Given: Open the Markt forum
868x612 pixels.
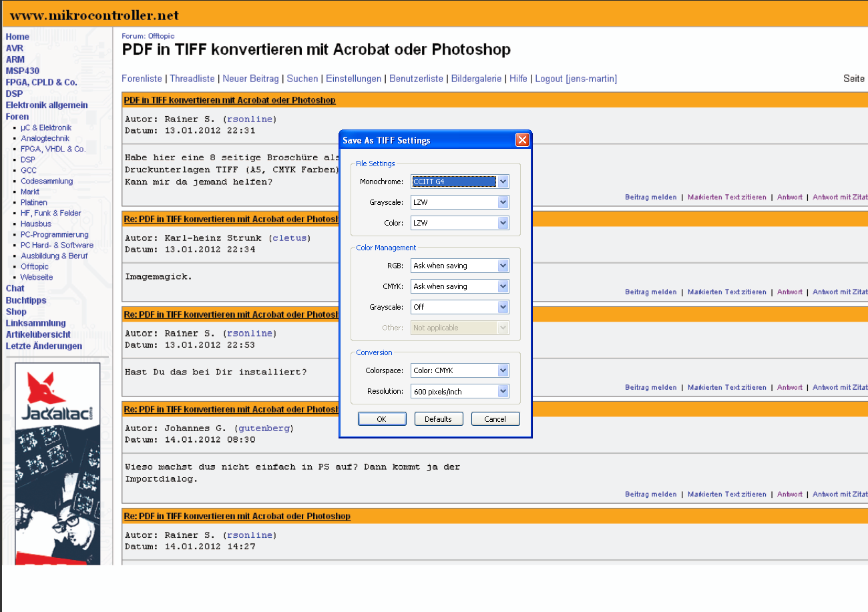Looking at the screenshot, I should 30,192.
